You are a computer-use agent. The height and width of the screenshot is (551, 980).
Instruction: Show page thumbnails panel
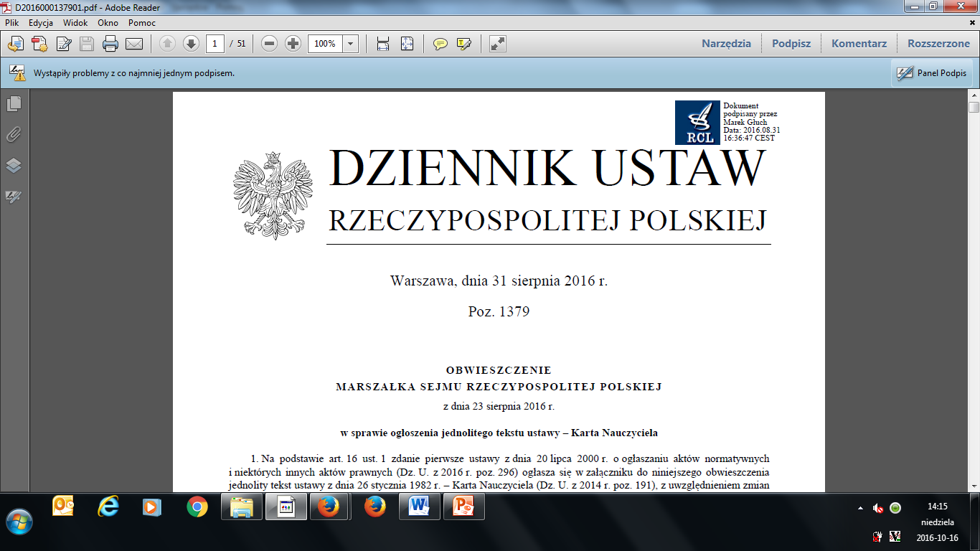pyautogui.click(x=14, y=104)
